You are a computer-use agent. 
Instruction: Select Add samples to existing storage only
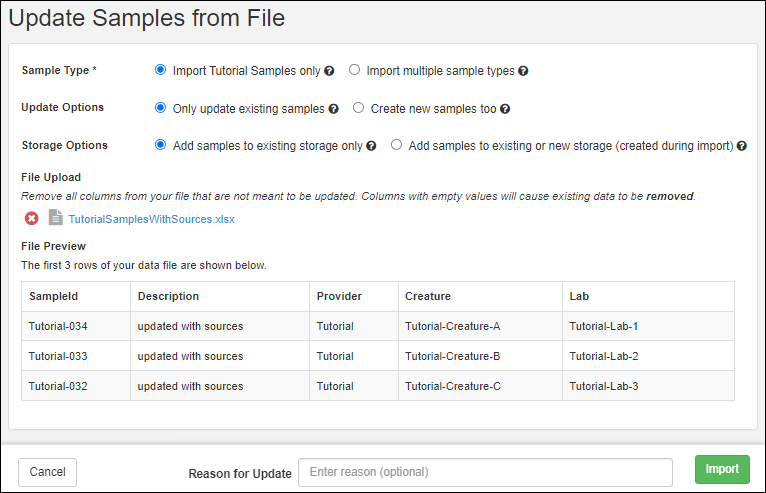[x=160, y=145]
